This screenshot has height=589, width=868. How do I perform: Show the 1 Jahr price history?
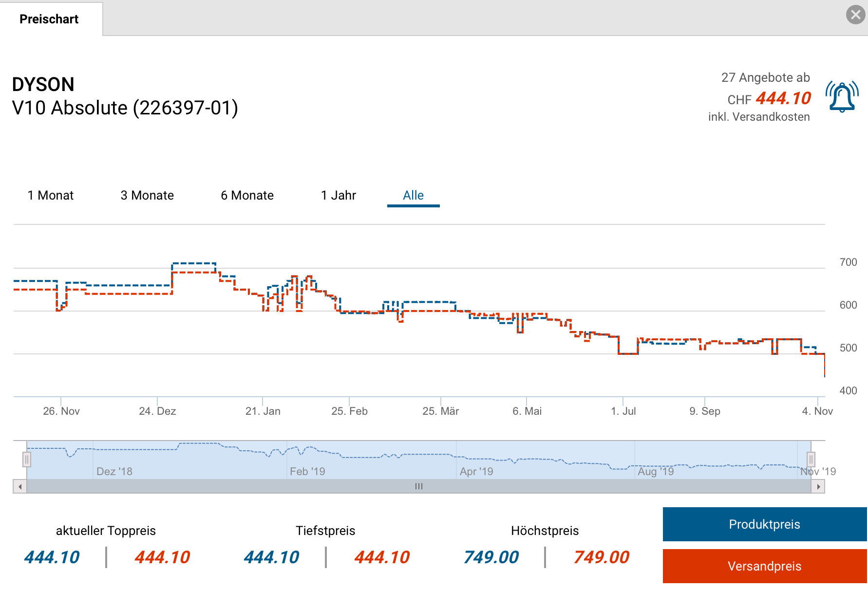(x=339, y=195)
